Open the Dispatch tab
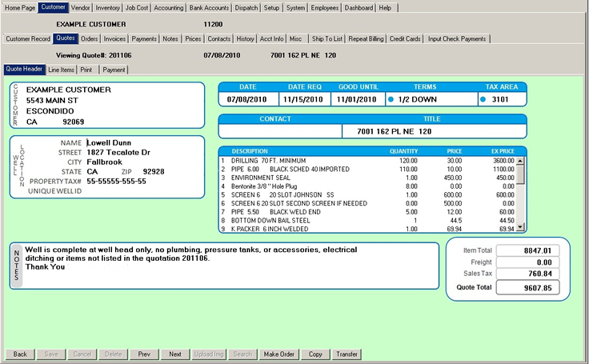Image resolution: width=589 pixels, height=364 pixels. [x=246, y=7]
